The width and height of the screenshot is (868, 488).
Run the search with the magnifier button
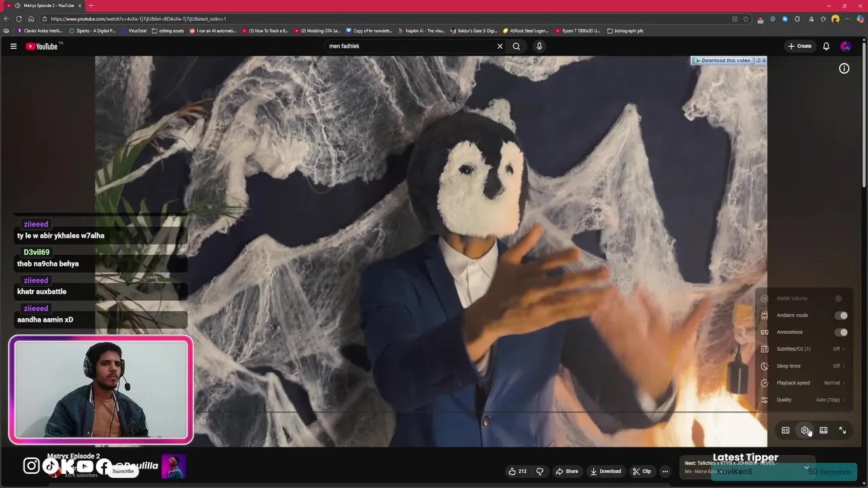pos(516,46)
